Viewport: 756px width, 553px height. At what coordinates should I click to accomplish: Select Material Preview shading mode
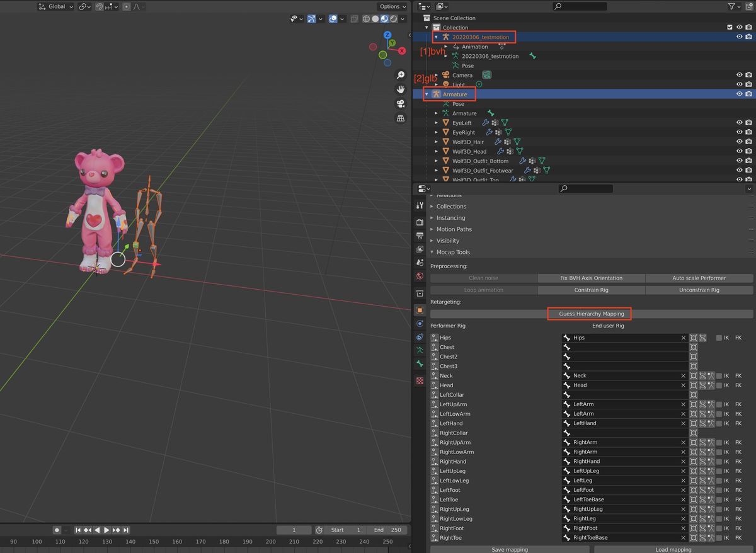384,19
